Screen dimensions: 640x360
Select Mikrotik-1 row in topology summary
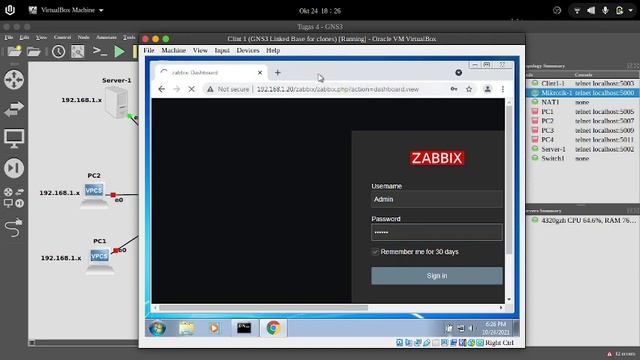tap(582, 93)
